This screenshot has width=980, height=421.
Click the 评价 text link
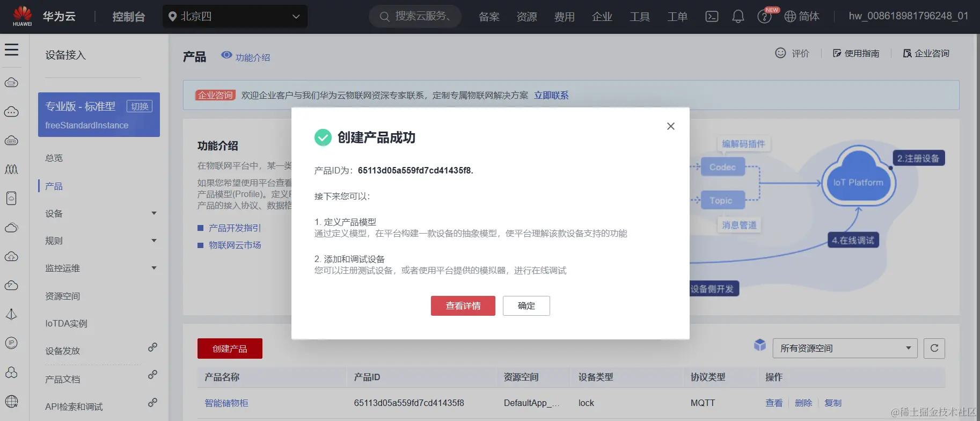pyautogui.click(x=800, y=53)
